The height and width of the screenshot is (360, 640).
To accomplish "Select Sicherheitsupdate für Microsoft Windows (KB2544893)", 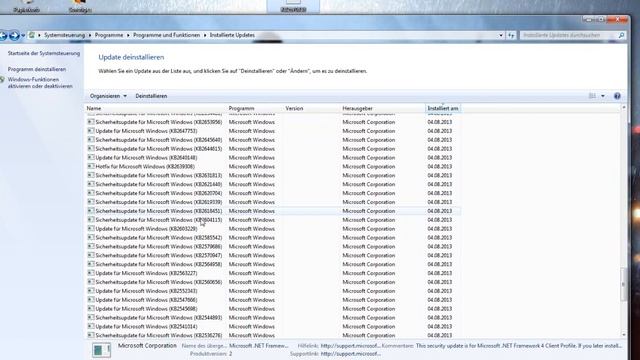I will (x=159, y=318).
